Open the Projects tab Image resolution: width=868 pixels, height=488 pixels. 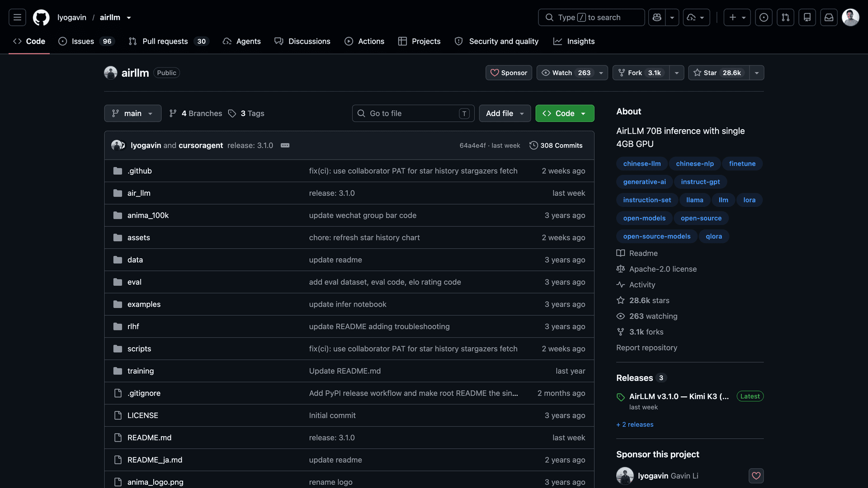(x=419, y=41)
